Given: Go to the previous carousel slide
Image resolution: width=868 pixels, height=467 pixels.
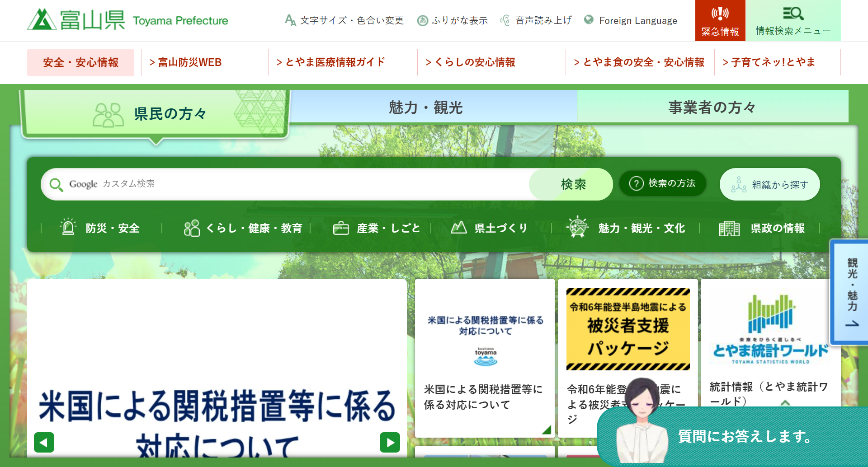Looking at the screenshot, I should pyautogui.click(x=44, y=442).
